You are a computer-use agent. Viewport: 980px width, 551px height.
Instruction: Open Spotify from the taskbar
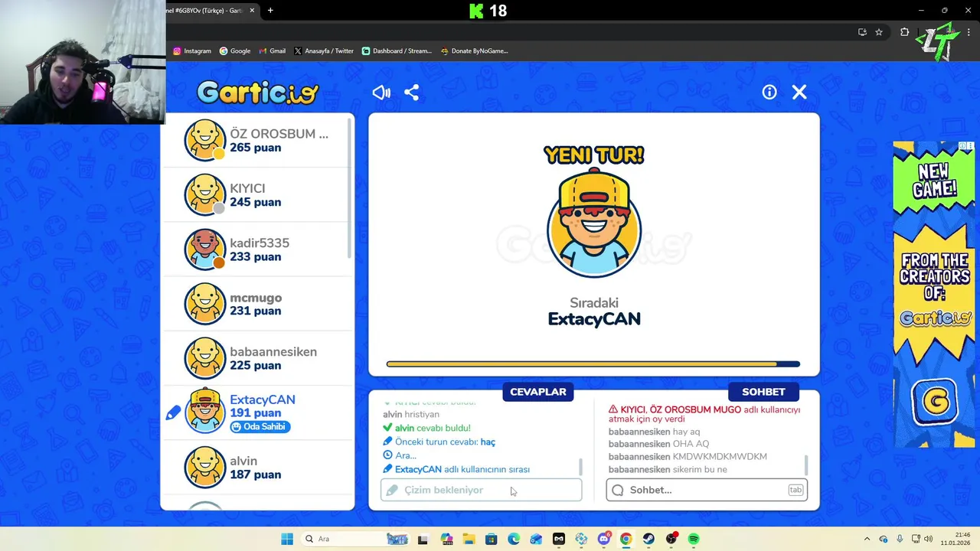pyautogui.click(x=694, y=539)
